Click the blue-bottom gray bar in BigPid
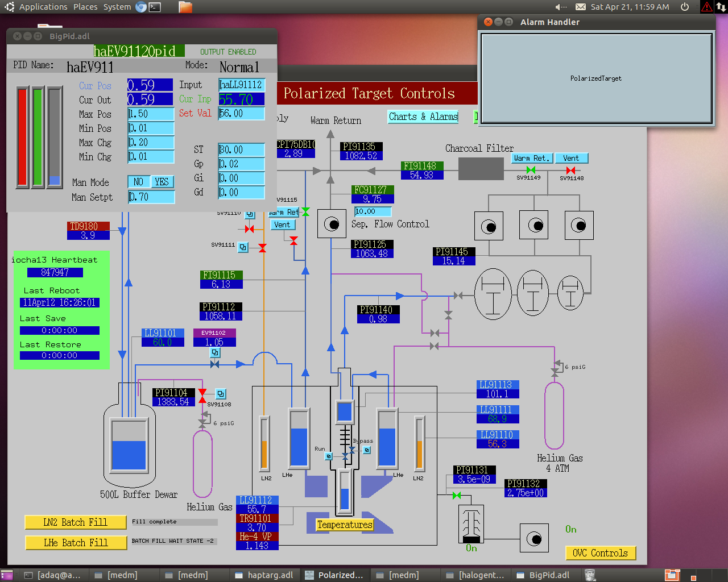 click(x=55, y=136)
